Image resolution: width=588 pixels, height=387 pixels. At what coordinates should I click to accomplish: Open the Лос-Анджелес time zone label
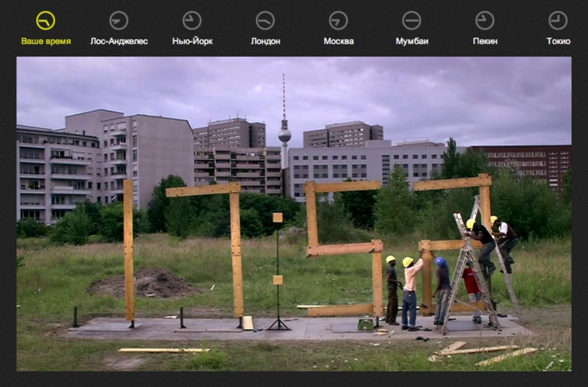pos(119,41)
